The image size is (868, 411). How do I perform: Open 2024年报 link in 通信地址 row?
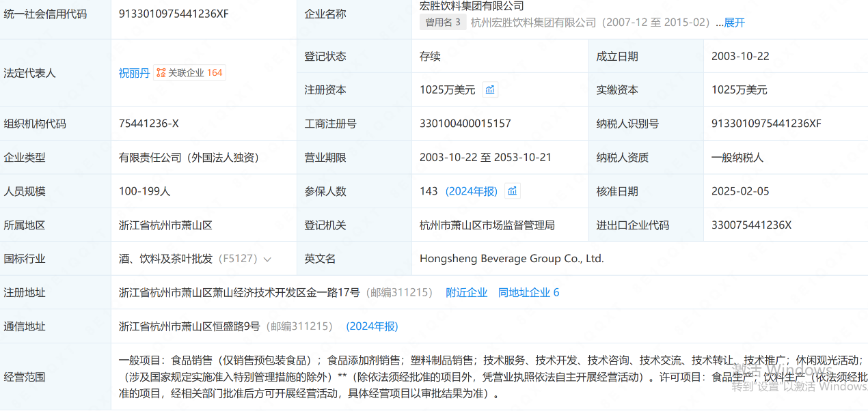click(372, 326)
